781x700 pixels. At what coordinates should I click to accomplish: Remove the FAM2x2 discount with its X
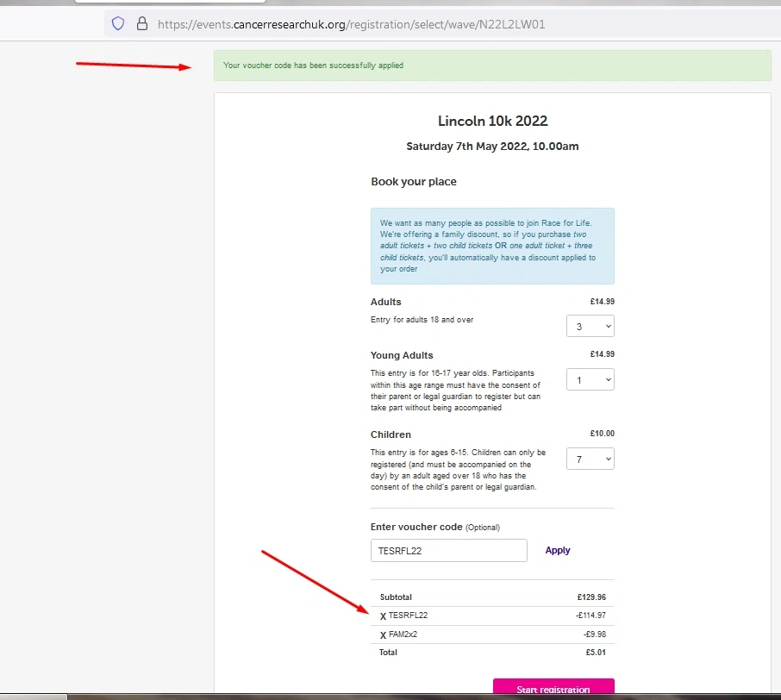[383, 635]
